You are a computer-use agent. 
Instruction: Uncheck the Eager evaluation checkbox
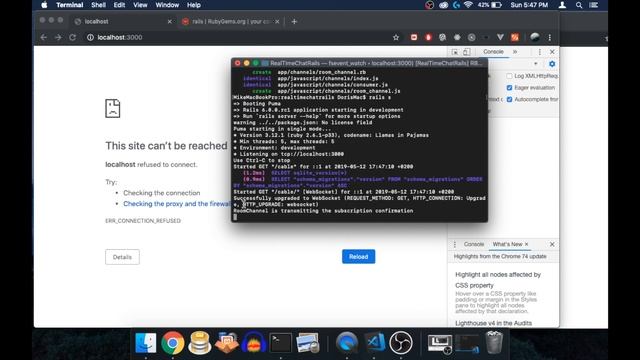pyautogui.click(x=509, y=87)
